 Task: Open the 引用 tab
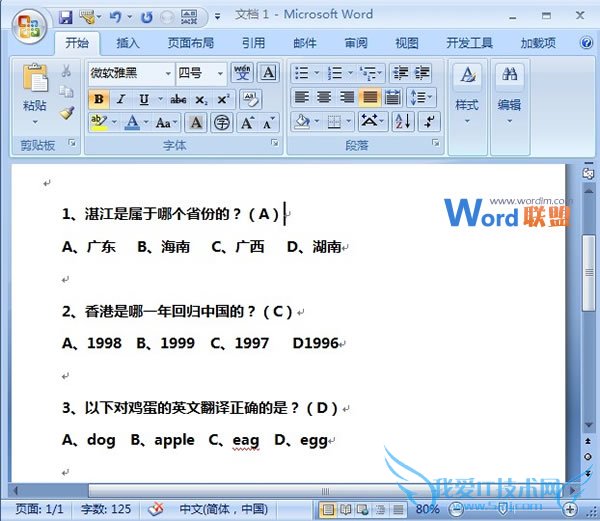[253, 43]
